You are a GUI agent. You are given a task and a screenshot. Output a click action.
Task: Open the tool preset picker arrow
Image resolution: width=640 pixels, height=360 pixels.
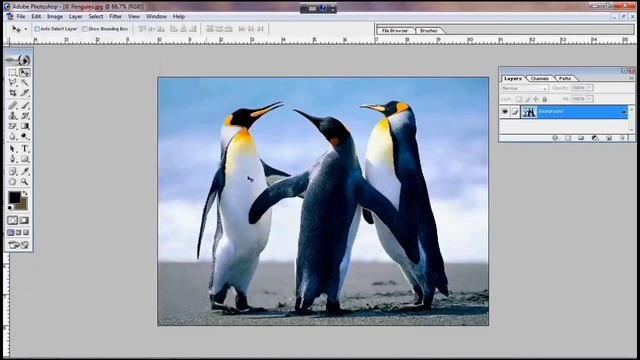[x=26, y=29]
